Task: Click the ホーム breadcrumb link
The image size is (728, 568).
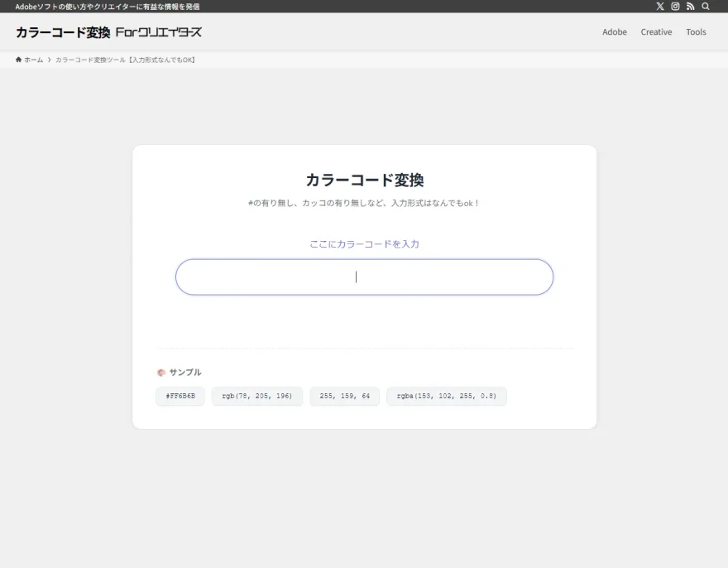Action: tap(32, 59)
